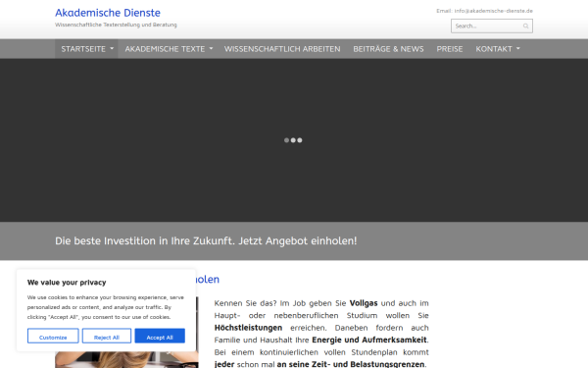Click the bold word 'Vollgas'
The image size is (588, 368).
point(364,303)
